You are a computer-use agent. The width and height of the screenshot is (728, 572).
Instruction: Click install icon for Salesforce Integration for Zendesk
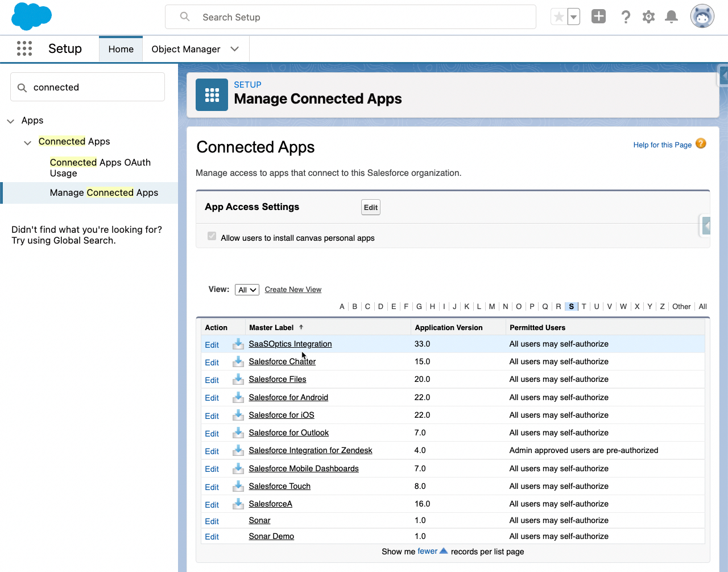[238, 450]
